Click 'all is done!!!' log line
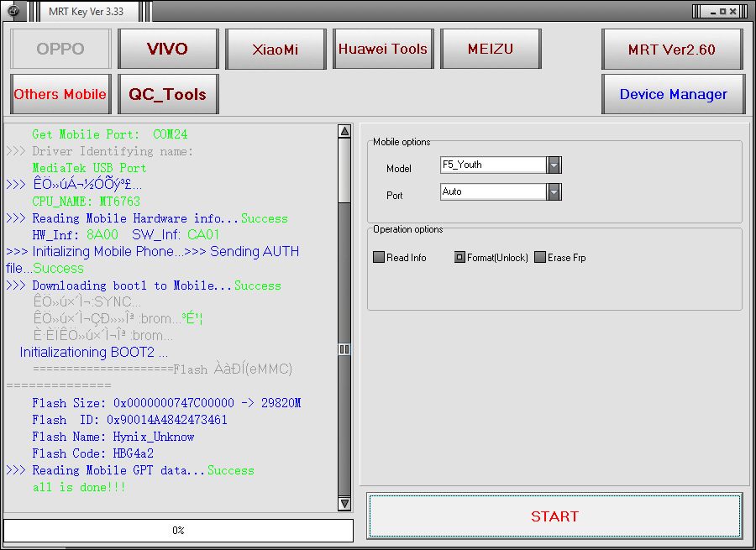 [x=79, y=487]
